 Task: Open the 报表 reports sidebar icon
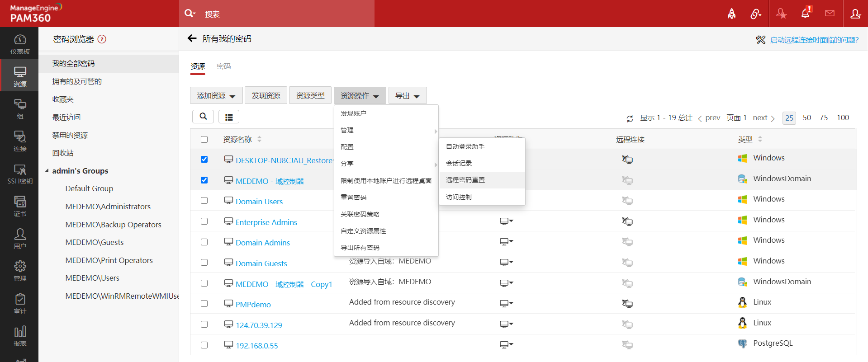point(20,336)
